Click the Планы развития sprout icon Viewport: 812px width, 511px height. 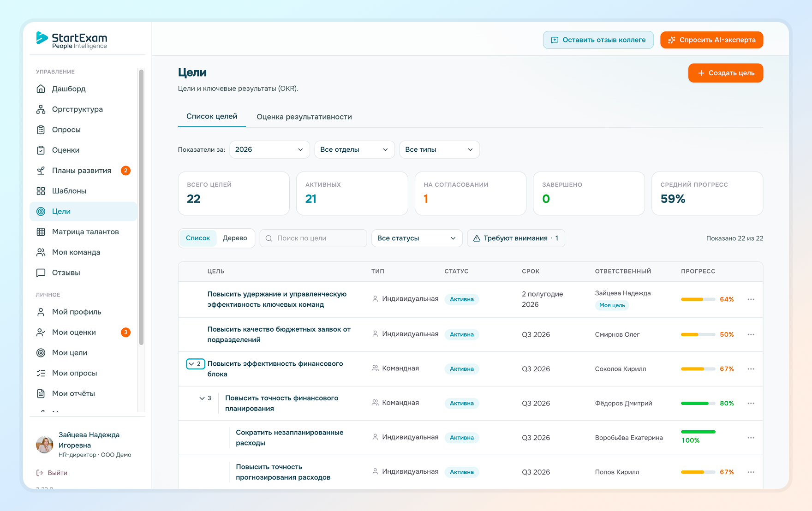tap(41, 171)
